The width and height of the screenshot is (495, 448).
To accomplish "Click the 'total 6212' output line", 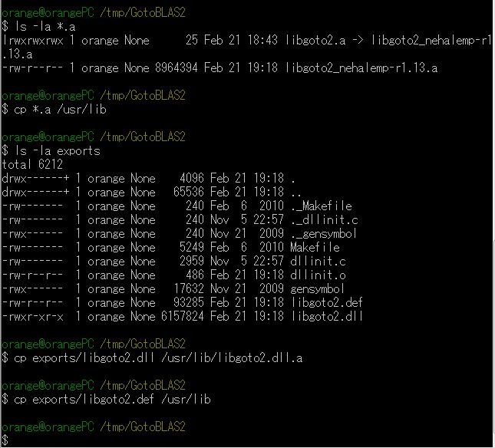I will point(32,165).
